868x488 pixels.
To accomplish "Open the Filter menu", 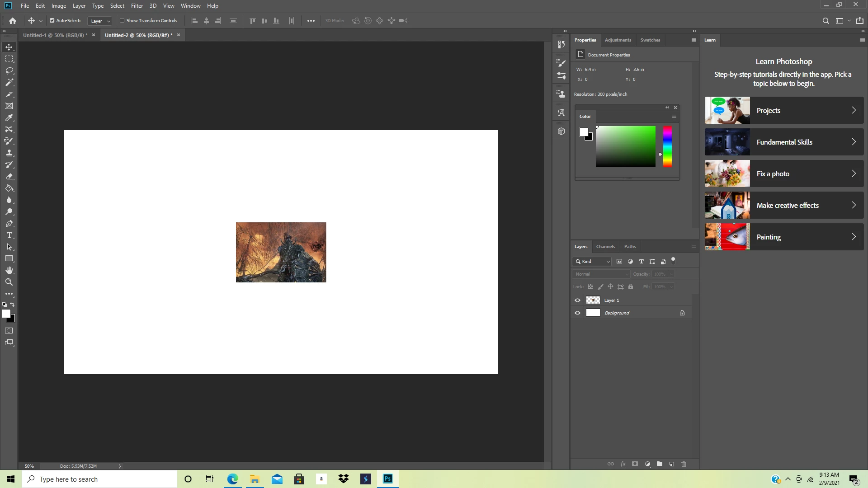I will (137, 6).
